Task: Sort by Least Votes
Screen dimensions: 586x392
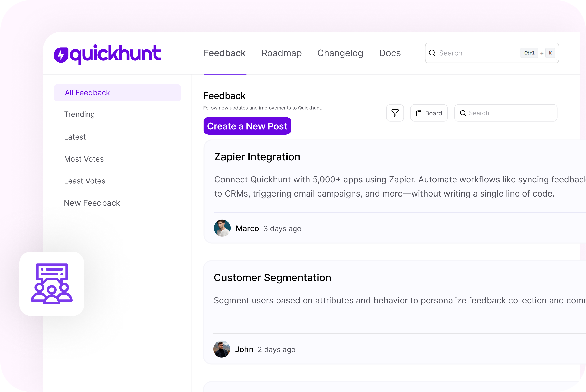Action: [x=84, y=181]
